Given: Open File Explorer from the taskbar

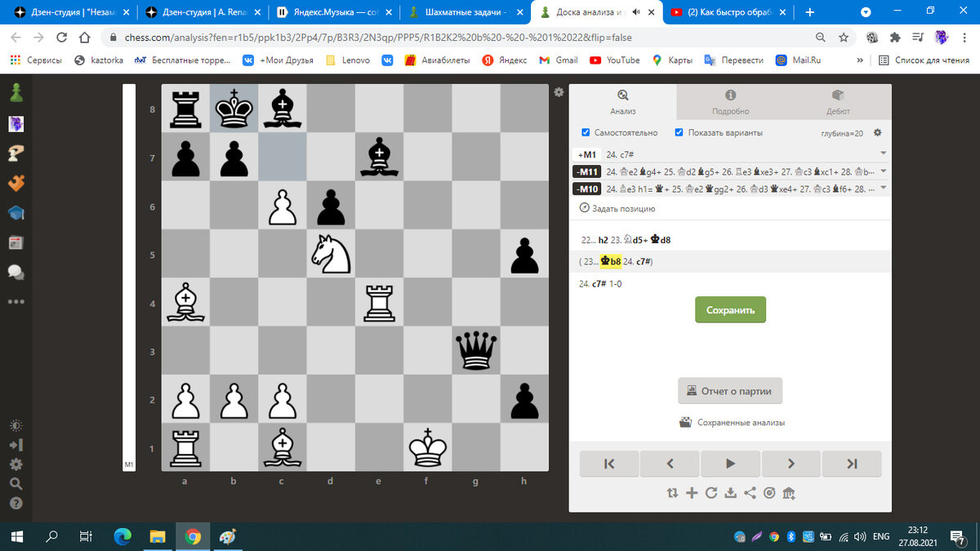Looking at the screenshot, I should coord(158,536).
